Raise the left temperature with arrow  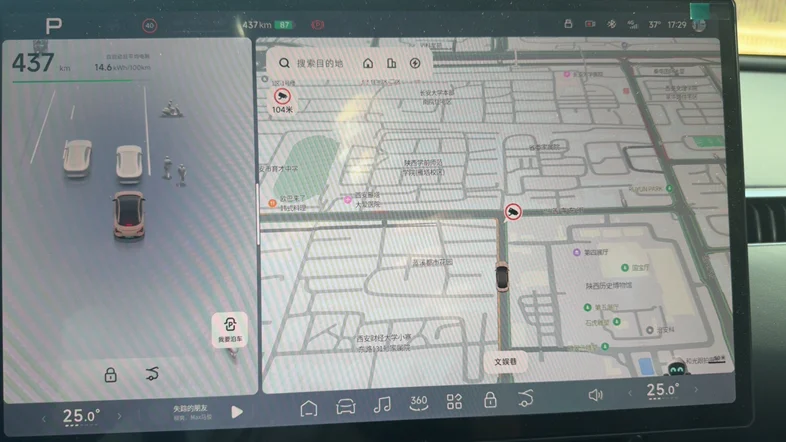119,416
